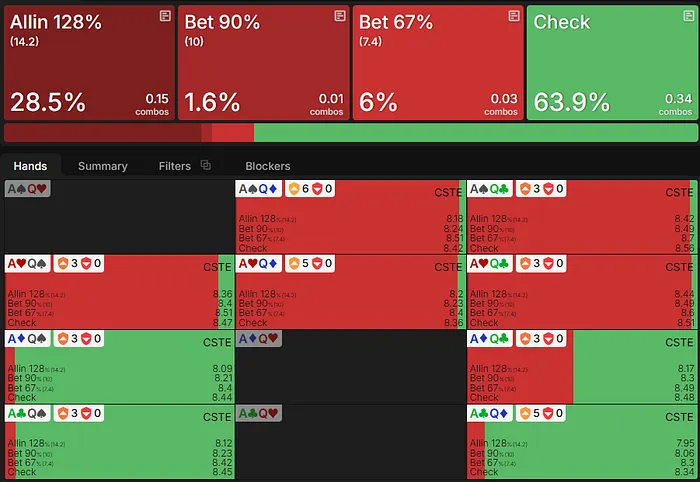Click the orange badge icon in A♠Q♦ cell

(x=294, y=189)
